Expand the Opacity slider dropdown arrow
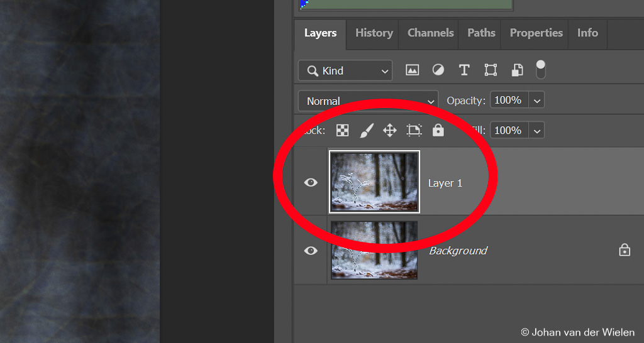 (536, 101)
